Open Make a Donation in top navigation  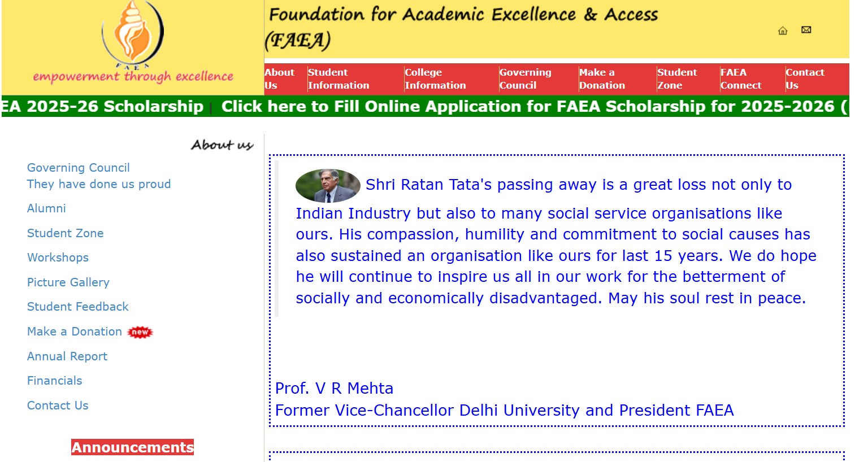coord(602,79)
